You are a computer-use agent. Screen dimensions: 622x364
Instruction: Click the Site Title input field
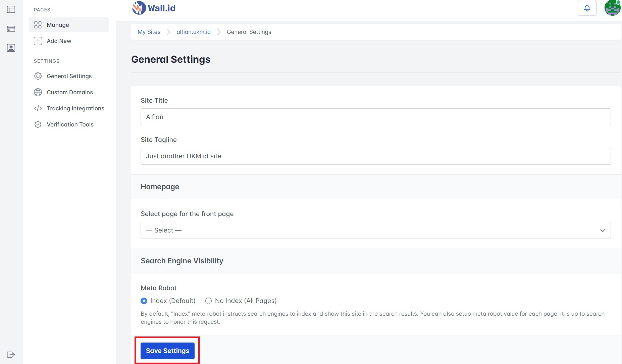375,117
